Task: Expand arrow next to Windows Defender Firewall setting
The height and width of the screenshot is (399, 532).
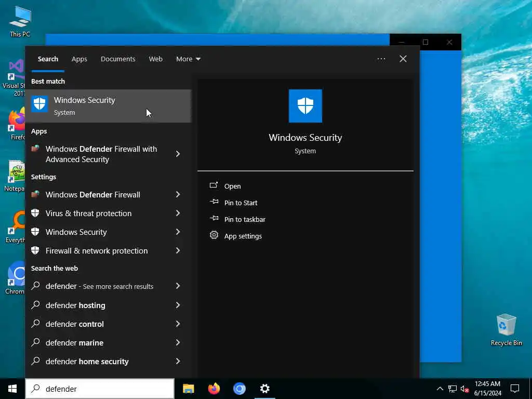Action: [x=178, y=194]
